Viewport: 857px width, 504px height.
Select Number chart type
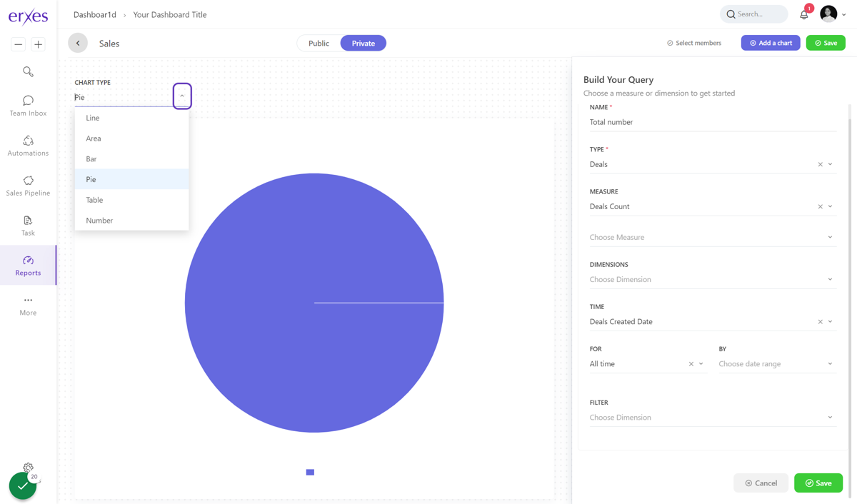(x=131, y=221)
